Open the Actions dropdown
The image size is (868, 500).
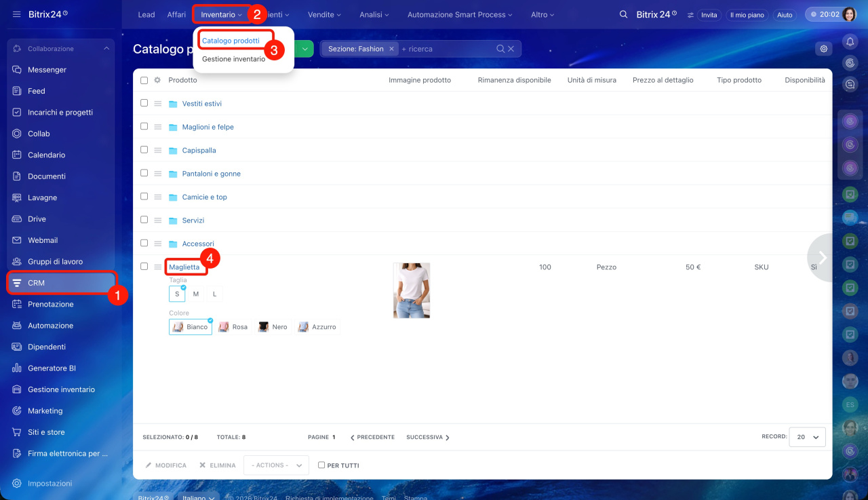(276, 465)
